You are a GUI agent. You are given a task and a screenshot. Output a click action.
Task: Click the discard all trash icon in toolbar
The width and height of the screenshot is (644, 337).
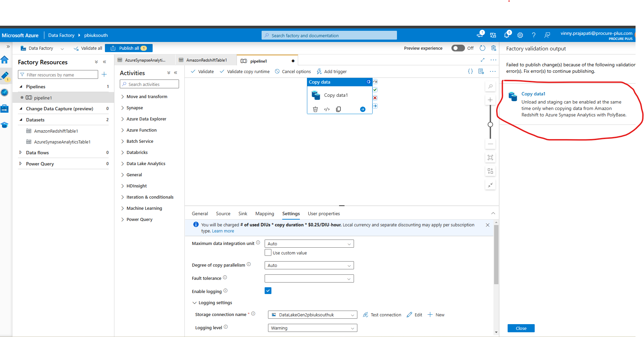coord(494,48)
